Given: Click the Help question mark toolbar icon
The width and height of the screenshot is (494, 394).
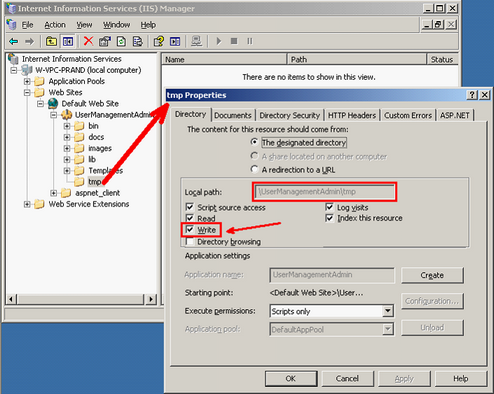Looking at the screenshot, I should click(x=159, y=41).
